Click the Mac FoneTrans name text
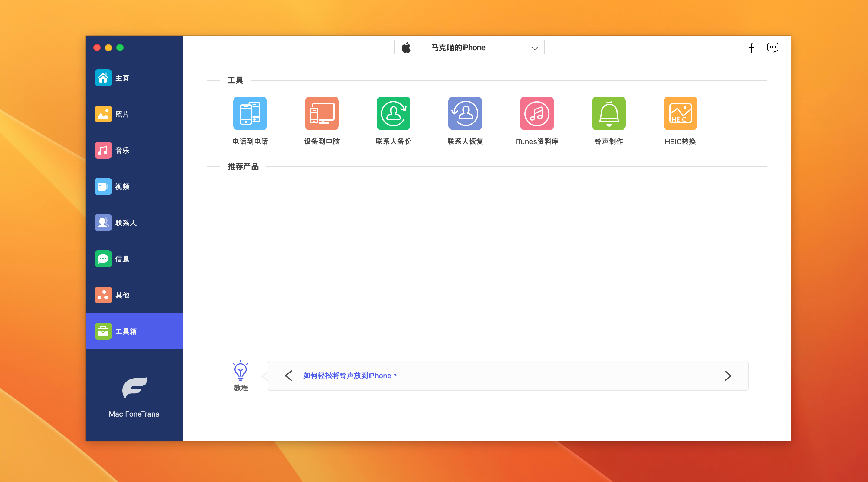Viewport: 868px width, 482px height. pos(134,414)
